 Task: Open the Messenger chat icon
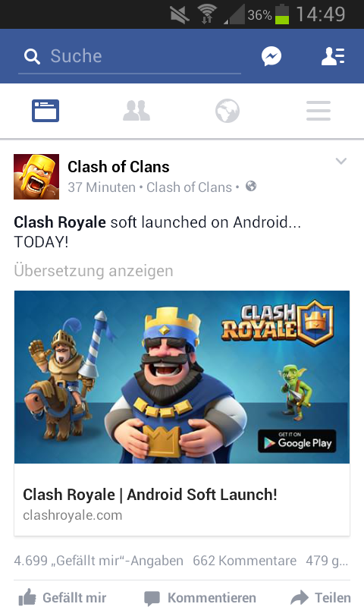(x=271, y=56)
